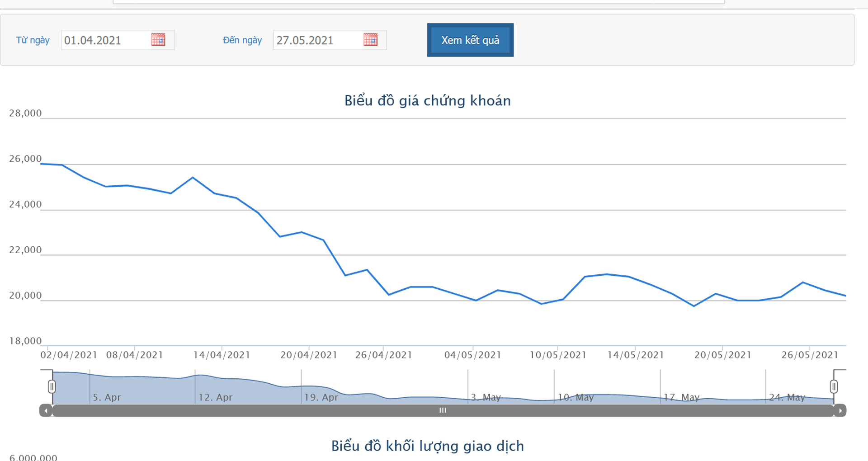The image size is (868, 461).
Task: Click the Biểu đồ giá chứng khoán title
Action: (427, 100)
